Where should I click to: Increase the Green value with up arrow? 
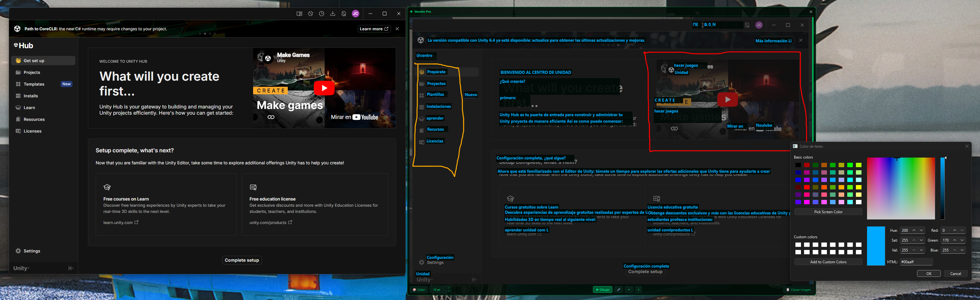click(954, 240)
